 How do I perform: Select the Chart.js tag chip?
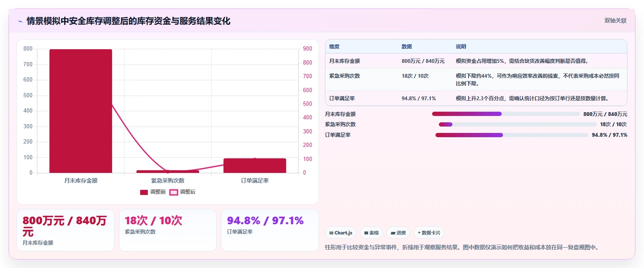pyautogui.click(x=341, y=233)
